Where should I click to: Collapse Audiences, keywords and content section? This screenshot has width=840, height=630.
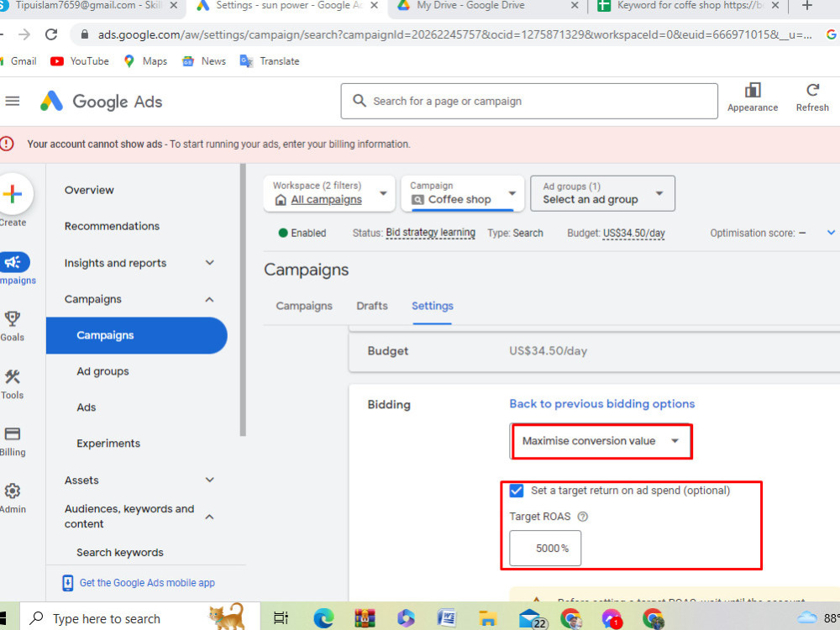[x=209, y=517]
